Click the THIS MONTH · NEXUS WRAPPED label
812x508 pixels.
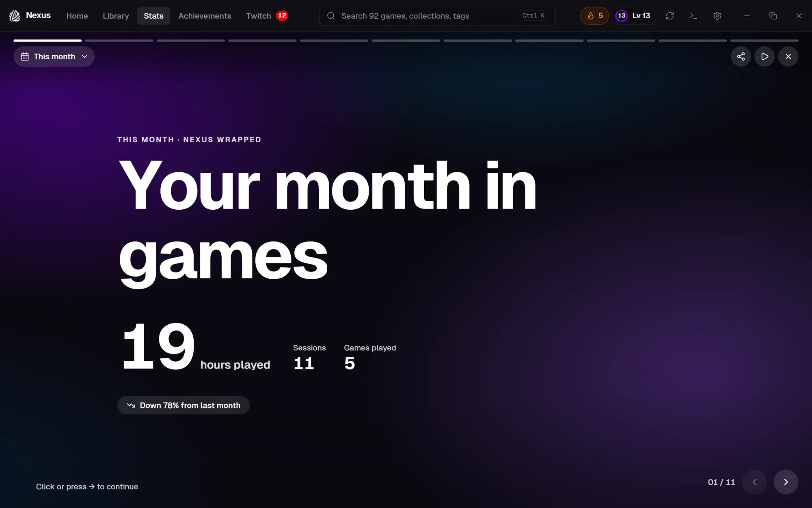pos(189,139)
